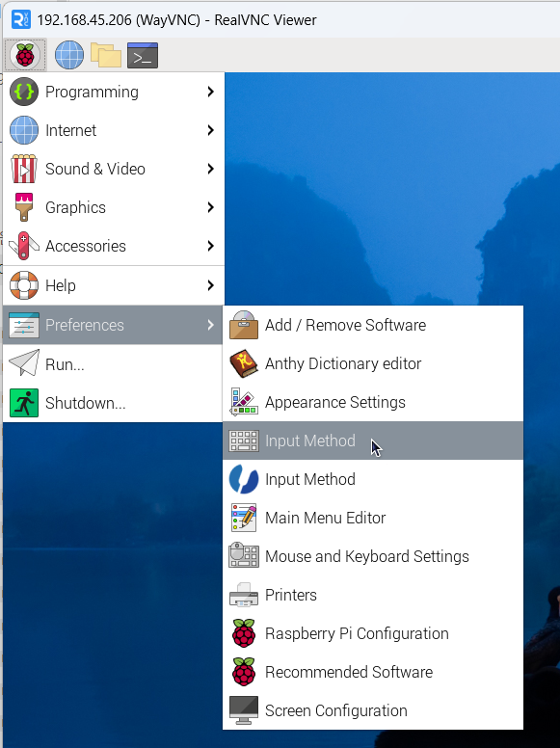Screen dimensions: 560x748
Task: Click the Programming curly braces icon
Action: pyautogui.click(x=24, y=92)
